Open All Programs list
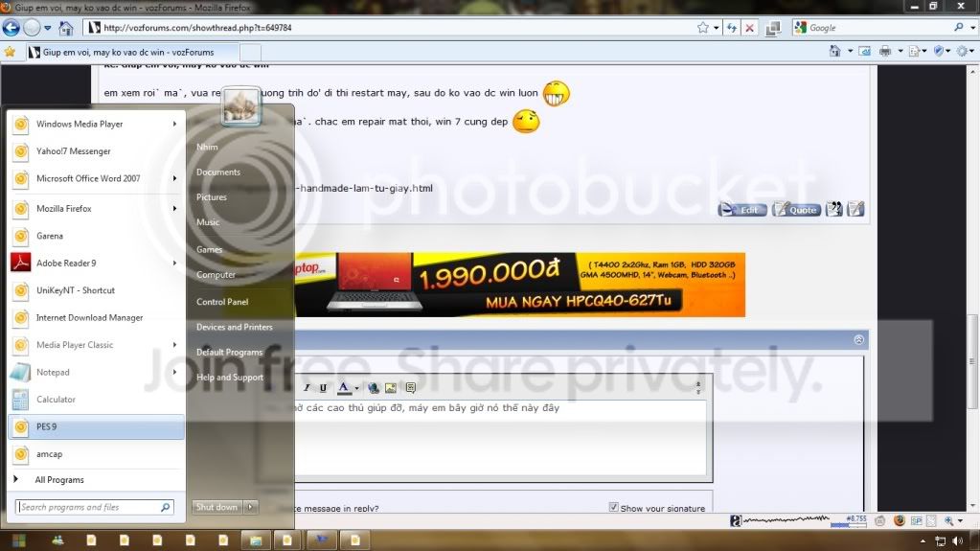This screenshot has height=551, width=980. (x=58, y=480)
